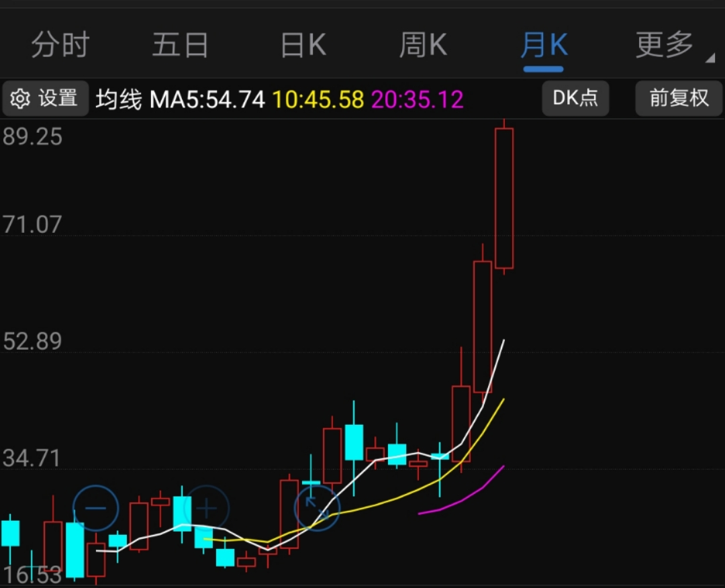The width and height of the screenshot is (725, 588).
Task: Select the 周K chart tab
Action: coord(423,46)
